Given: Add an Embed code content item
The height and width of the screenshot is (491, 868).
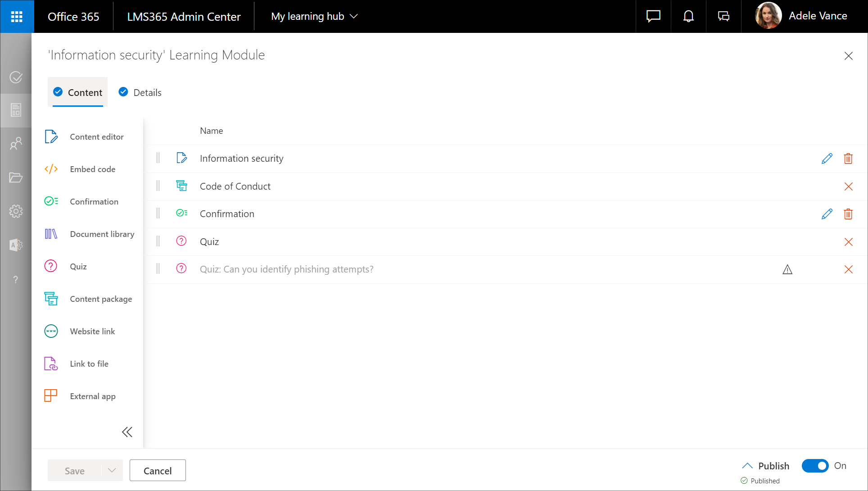Looking at the screenshot, I should pos(92,169).
